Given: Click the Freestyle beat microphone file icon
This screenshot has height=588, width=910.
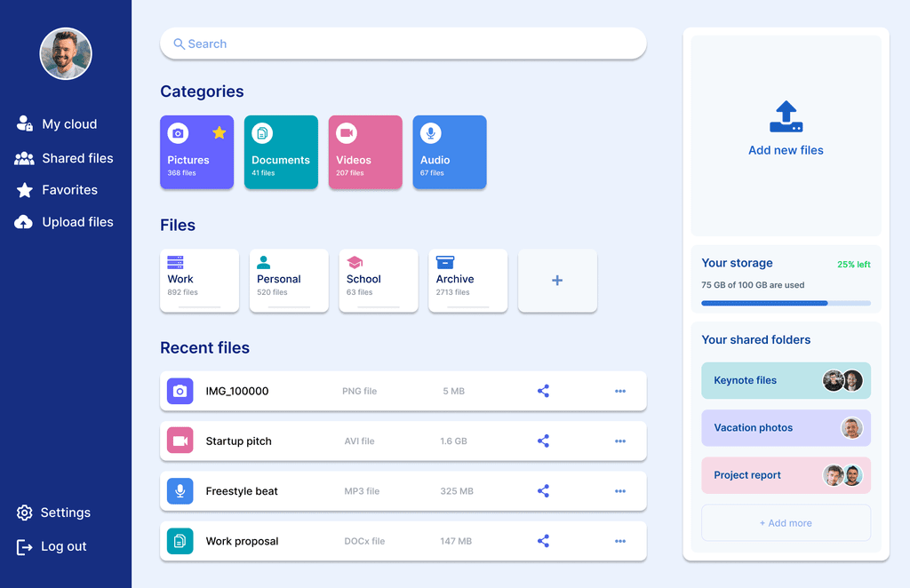Looking at the screenshot, I should click(x=180, y=491).
